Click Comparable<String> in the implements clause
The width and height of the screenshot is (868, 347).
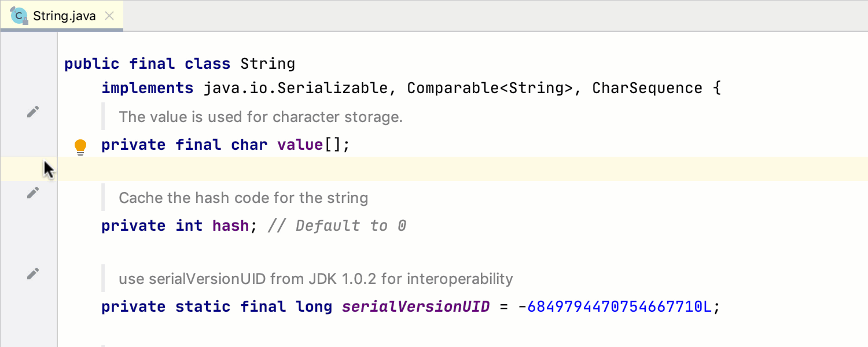click(x=490, y=88)
